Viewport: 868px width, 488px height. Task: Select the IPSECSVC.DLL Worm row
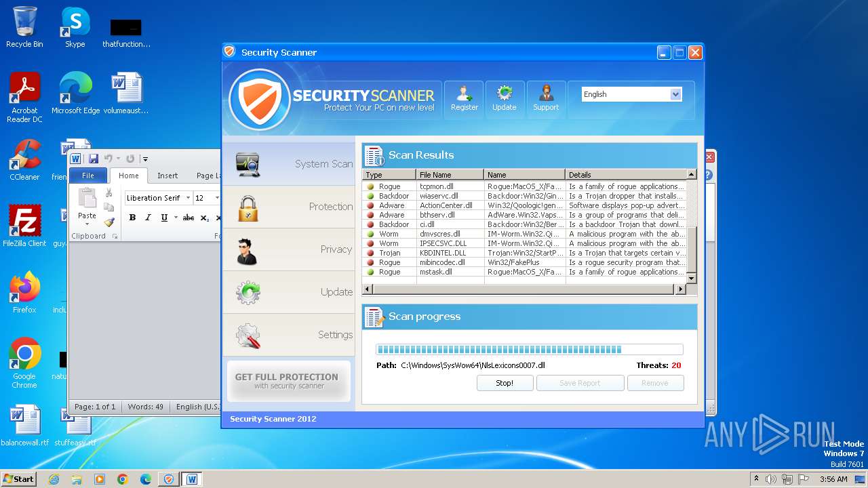coord(525,243)
